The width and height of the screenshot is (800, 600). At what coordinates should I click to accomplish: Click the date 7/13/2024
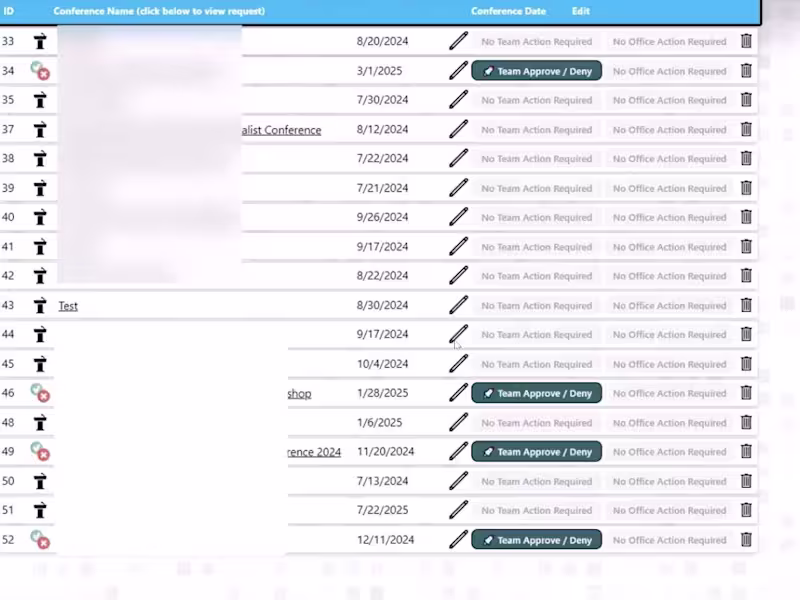point(382,481)
